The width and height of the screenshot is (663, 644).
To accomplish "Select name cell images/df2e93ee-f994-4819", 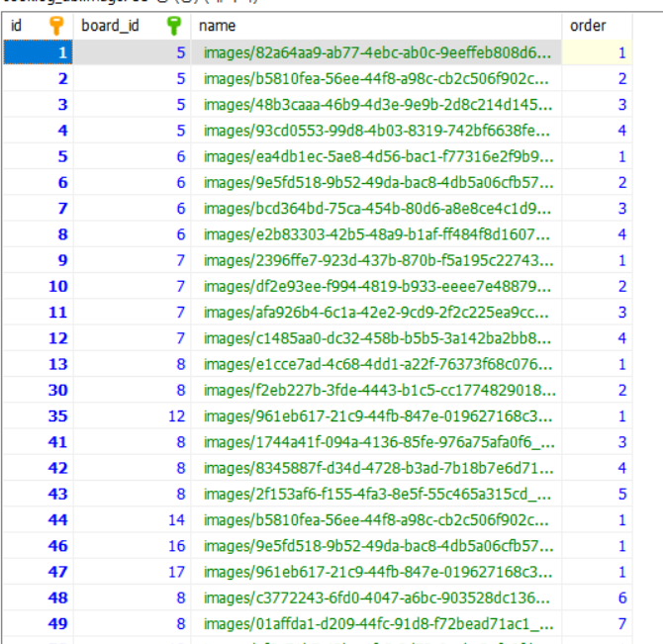I will (x=376, y=286).
